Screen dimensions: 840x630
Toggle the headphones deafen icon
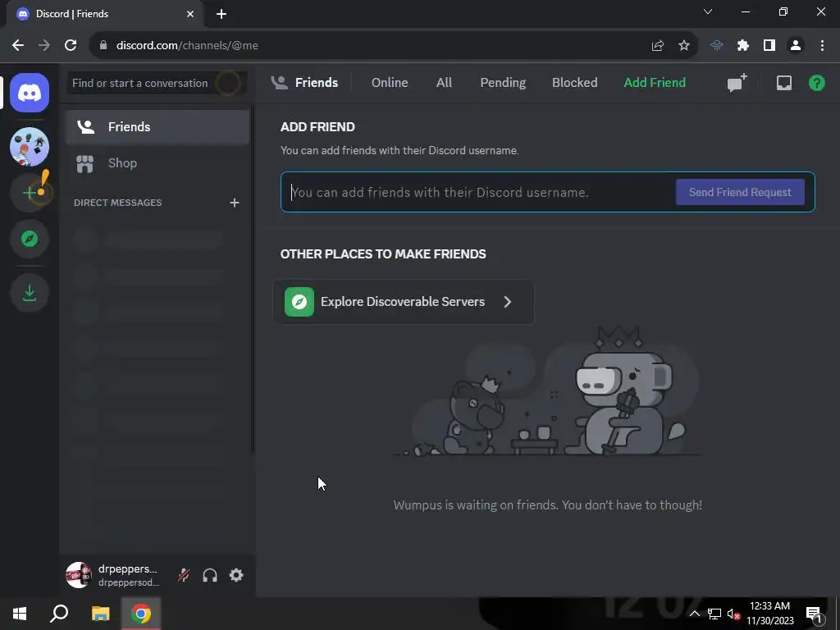pyautogui.click(x=210, y=575)
